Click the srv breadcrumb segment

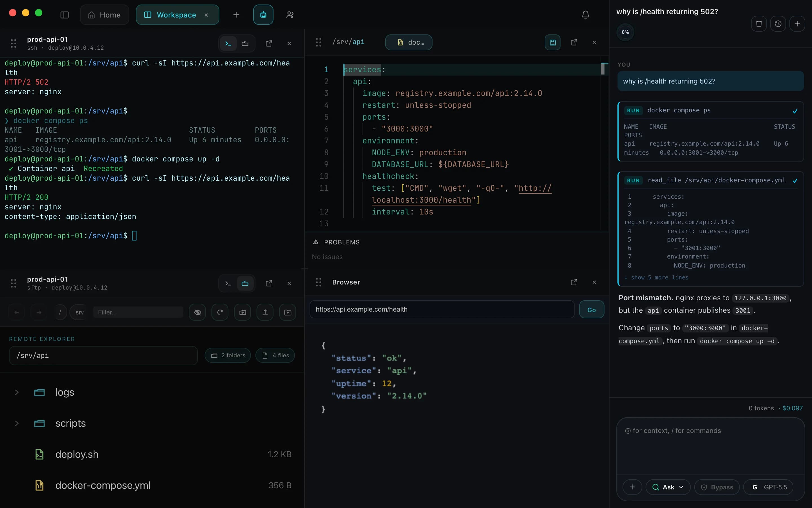point(79,312)
